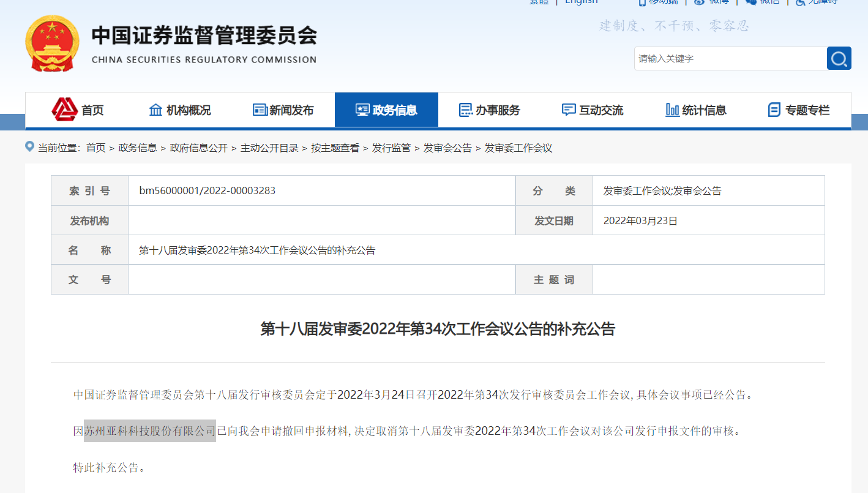Viewport: 868px width, 493px height.
Task: Click the bar chart icon beside 统计信息
Action: pyautogui.click(x=672, y=110)
